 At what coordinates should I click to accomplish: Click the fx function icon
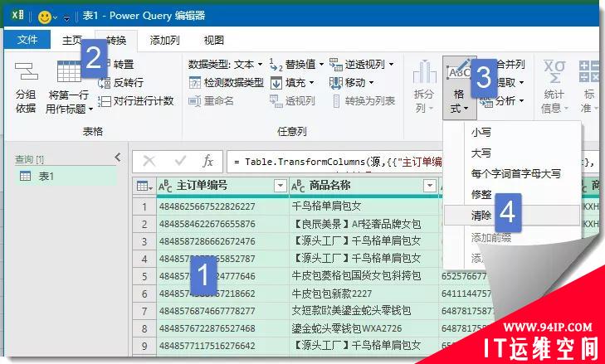(208, 161)
